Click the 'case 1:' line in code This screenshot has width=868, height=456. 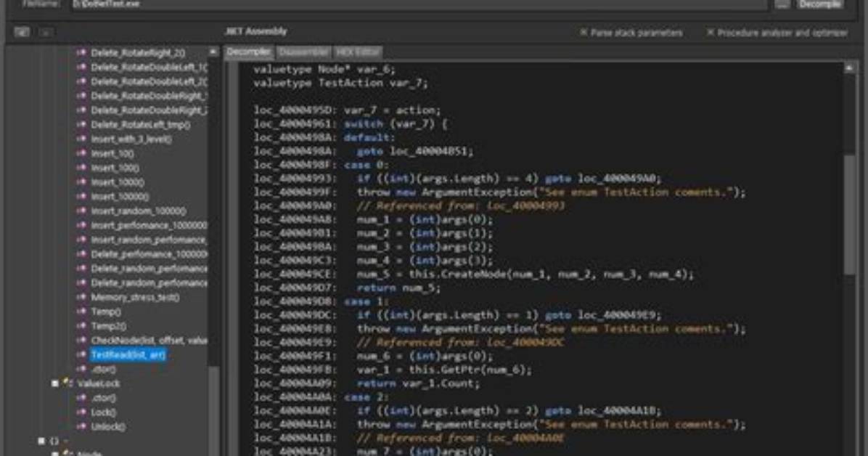point(366,301)
